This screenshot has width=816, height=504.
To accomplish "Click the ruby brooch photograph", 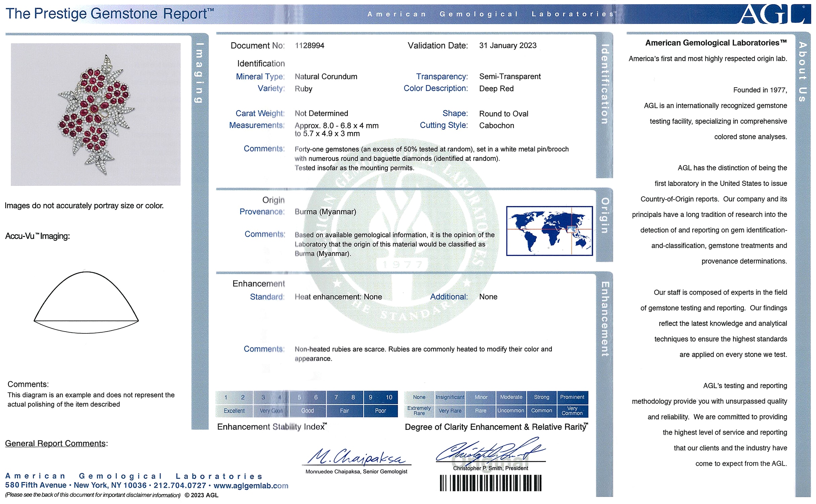I will pos(95,114).
